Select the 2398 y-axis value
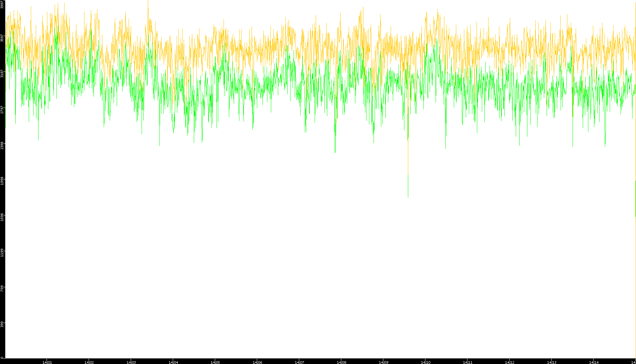636x364 pixels. 2,145
